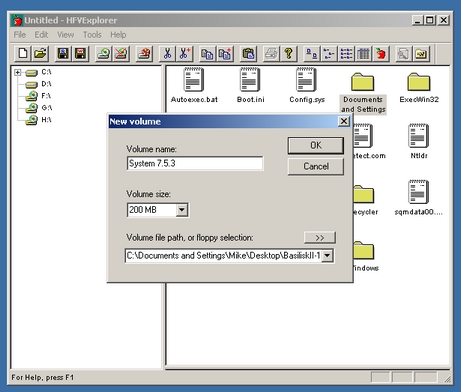Open the Volume size dropdown
The width and height of the screenshot is (461, 392).
[182, 210]
